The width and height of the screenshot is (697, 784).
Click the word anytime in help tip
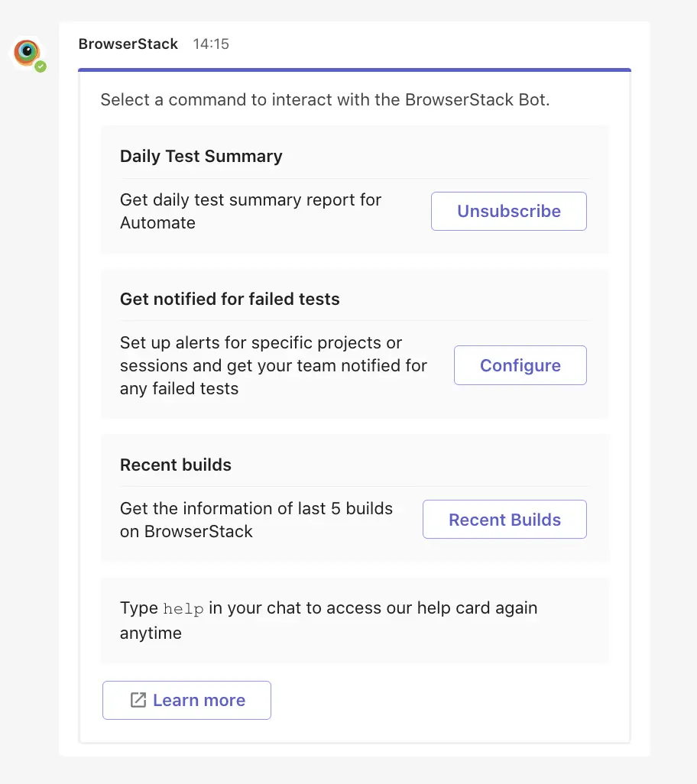[151, 633]
